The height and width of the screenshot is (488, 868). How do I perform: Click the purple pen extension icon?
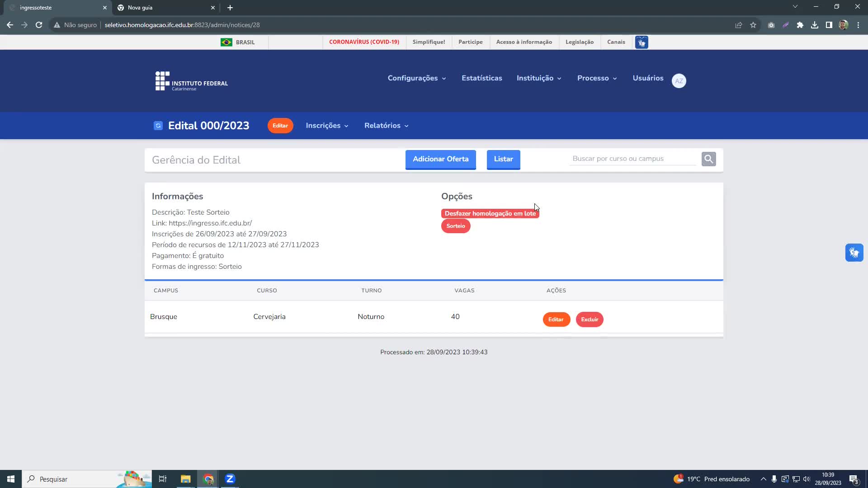[786, 25]
